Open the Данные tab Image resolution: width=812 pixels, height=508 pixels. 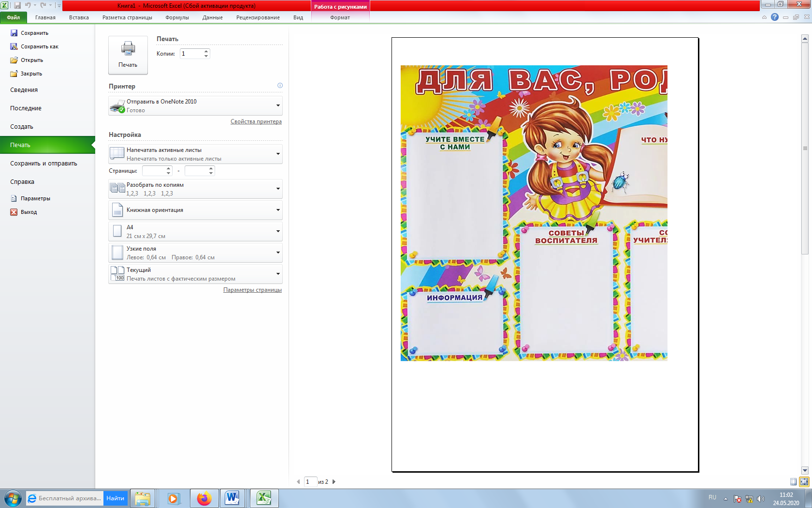click(x=213, y=17)
